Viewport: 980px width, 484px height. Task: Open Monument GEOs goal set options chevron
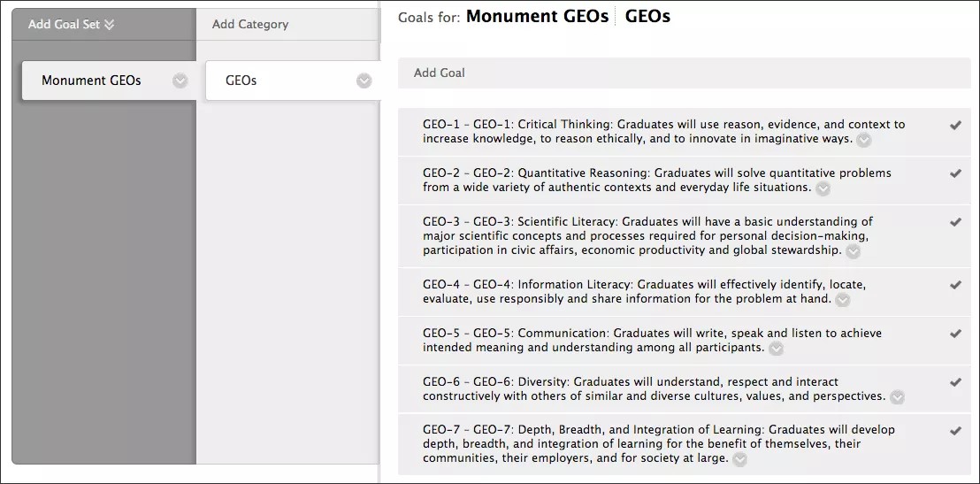(x=180, y=81)
